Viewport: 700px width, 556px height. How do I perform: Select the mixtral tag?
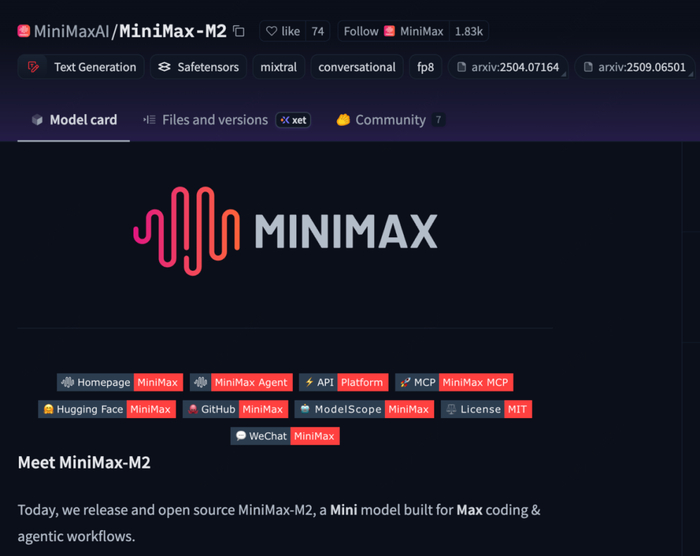pyautogui.click(x=279, y=67)
